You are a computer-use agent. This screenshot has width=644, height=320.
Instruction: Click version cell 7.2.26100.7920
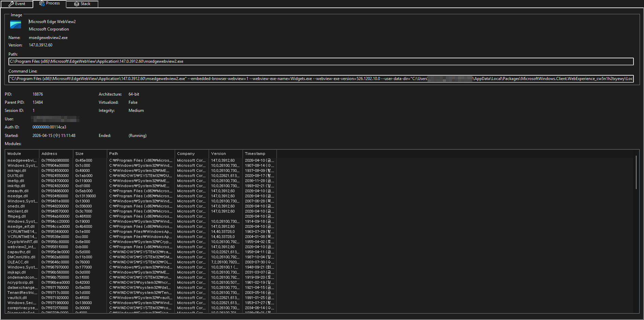(x=225, y=262)
